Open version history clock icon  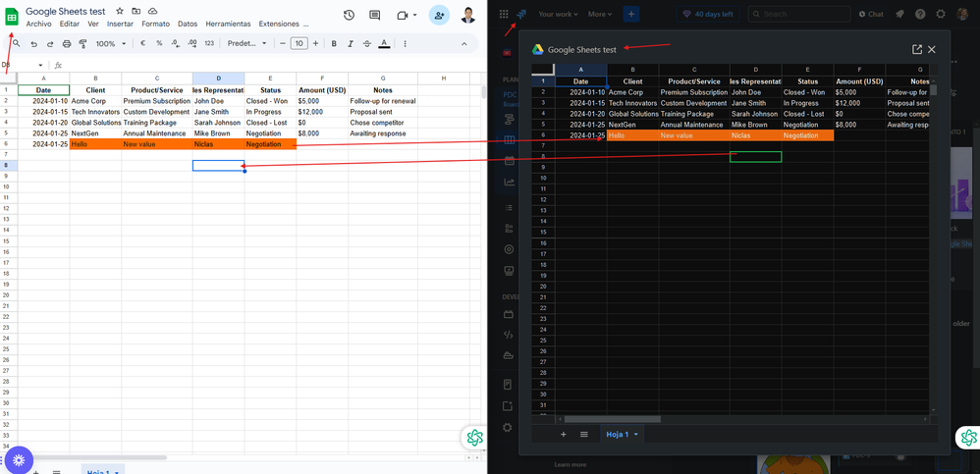coord(349,15)
